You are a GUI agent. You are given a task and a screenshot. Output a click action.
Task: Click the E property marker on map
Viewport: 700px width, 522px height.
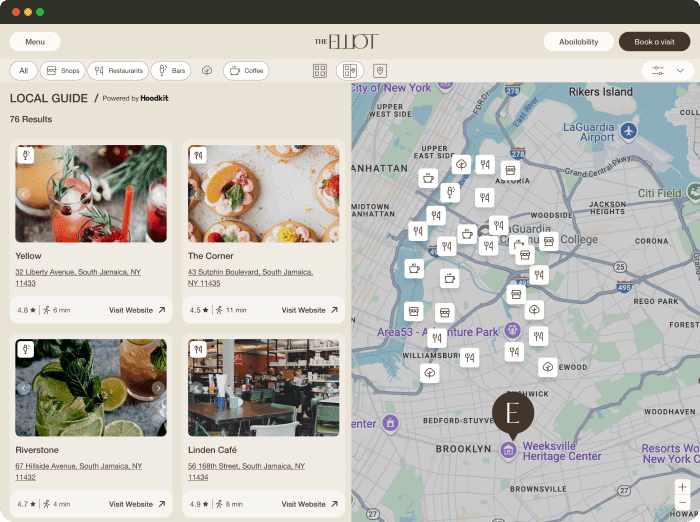(x=513, y=413)
